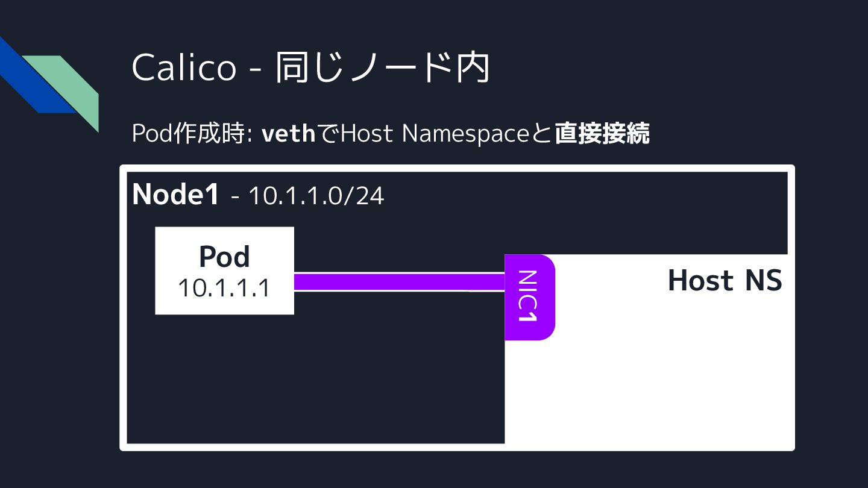Click the white Pod box
Screen dimensions: 868x488
click(x=224, y=271)
